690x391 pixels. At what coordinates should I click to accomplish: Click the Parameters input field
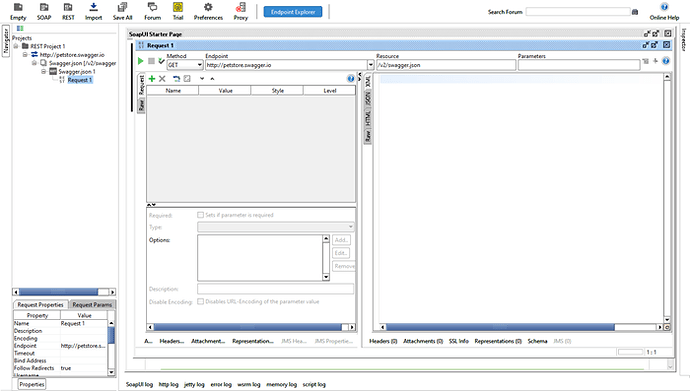pyautogui.click(x=579, y=65)
